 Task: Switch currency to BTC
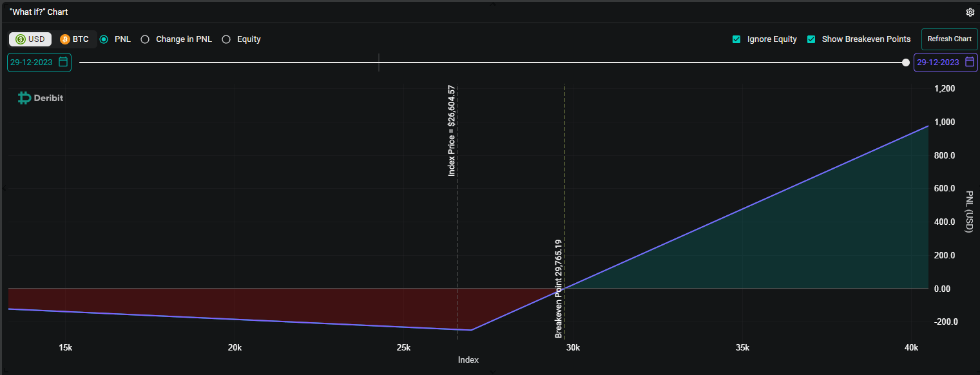click(x=75, y=39)
